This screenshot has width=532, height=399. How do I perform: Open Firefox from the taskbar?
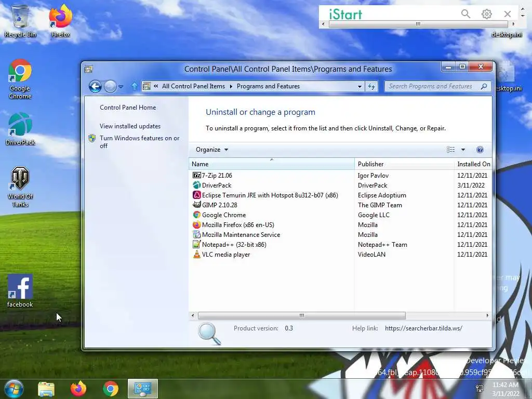pyautogui.click(x=78, y=389)
